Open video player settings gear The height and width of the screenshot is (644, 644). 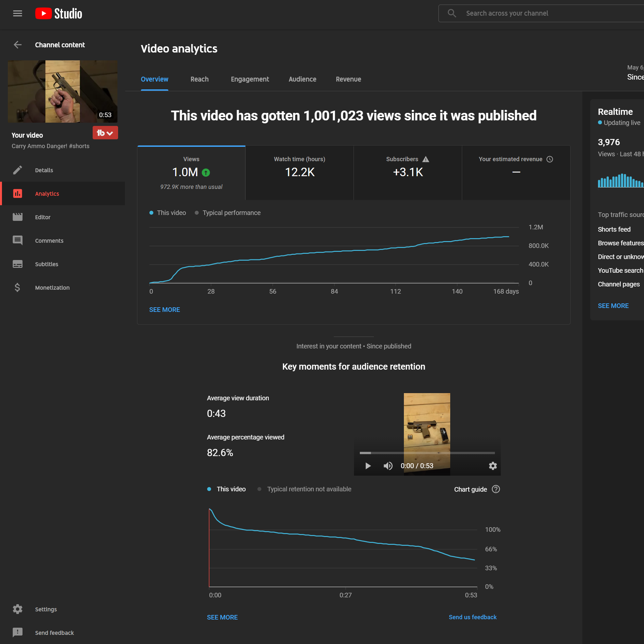coord(493,466)
